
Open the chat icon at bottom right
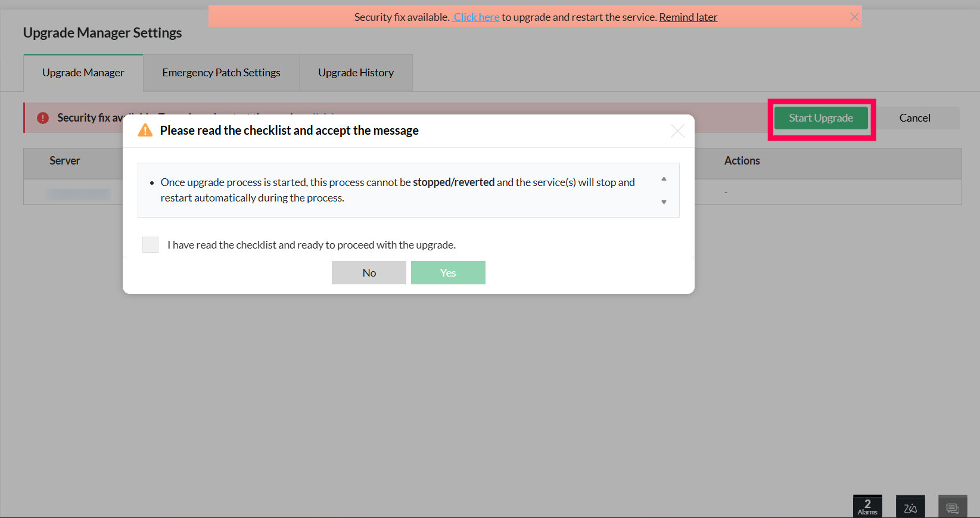point(953,506)
